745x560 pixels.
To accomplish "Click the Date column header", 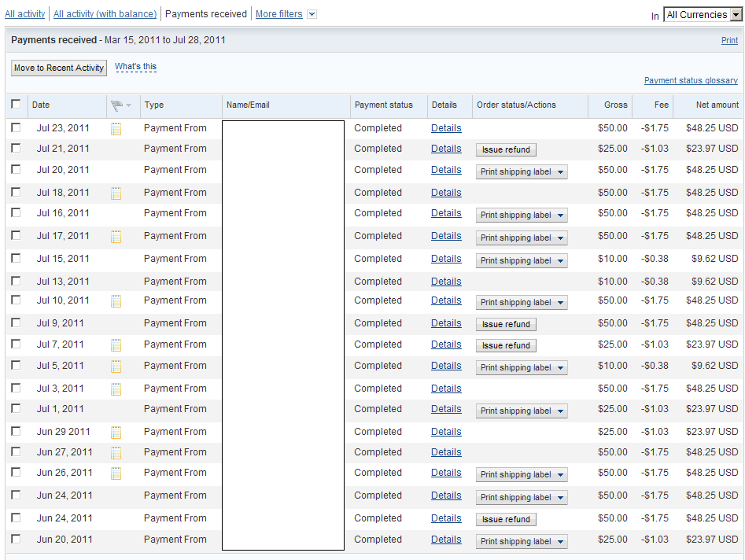I will click(41, 105).
